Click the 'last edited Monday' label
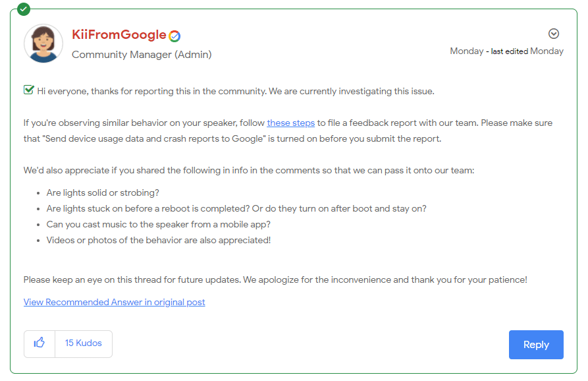This screenshot has width=588, height=381. (527, 51)
